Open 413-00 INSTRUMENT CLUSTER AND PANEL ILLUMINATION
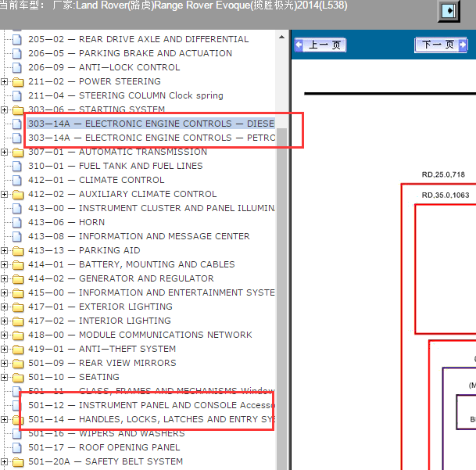This screenshot has width=476, height=470. [x=152, y=208]
